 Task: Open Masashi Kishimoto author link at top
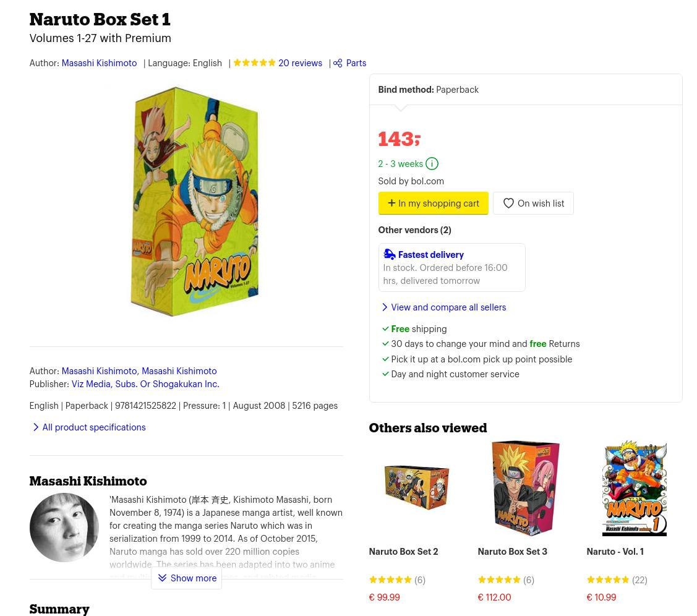coord(99,63)
